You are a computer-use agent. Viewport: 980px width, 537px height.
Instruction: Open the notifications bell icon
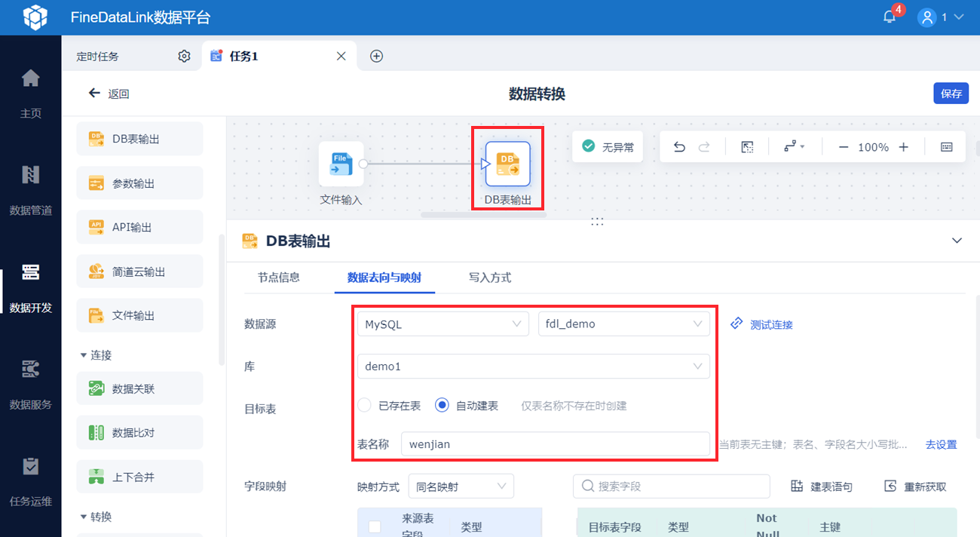click(890, 17)
